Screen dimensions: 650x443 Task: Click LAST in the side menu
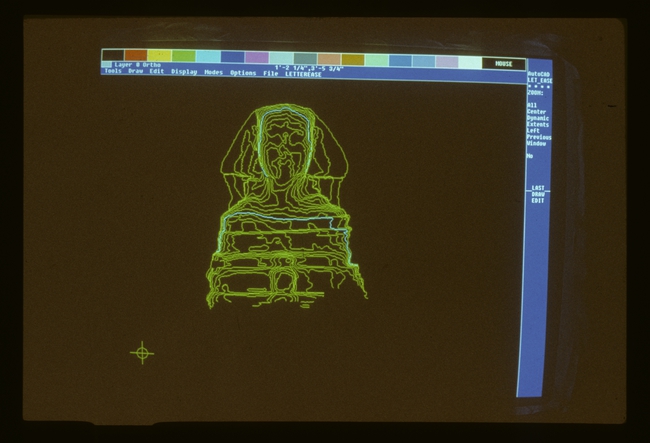538,188
